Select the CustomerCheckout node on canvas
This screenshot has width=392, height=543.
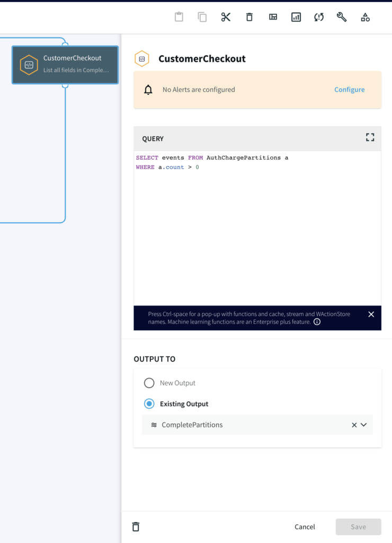coord(65,65)
